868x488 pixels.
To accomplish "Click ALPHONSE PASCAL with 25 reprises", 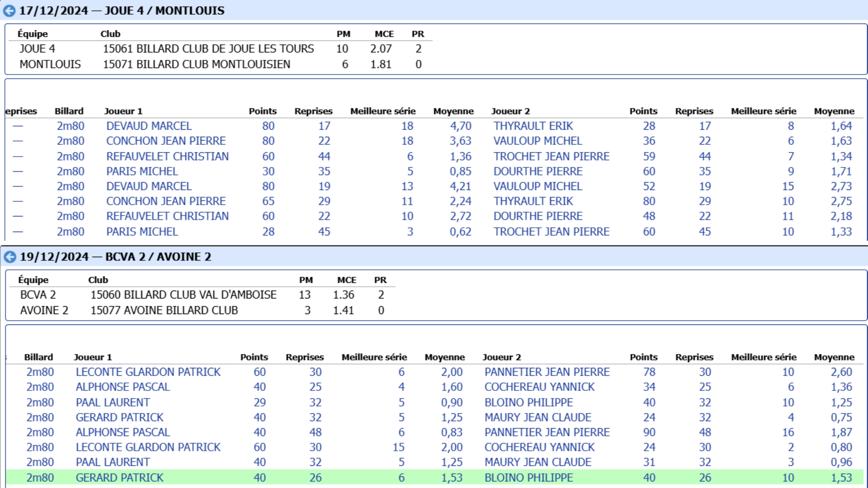I will (123, 387).
